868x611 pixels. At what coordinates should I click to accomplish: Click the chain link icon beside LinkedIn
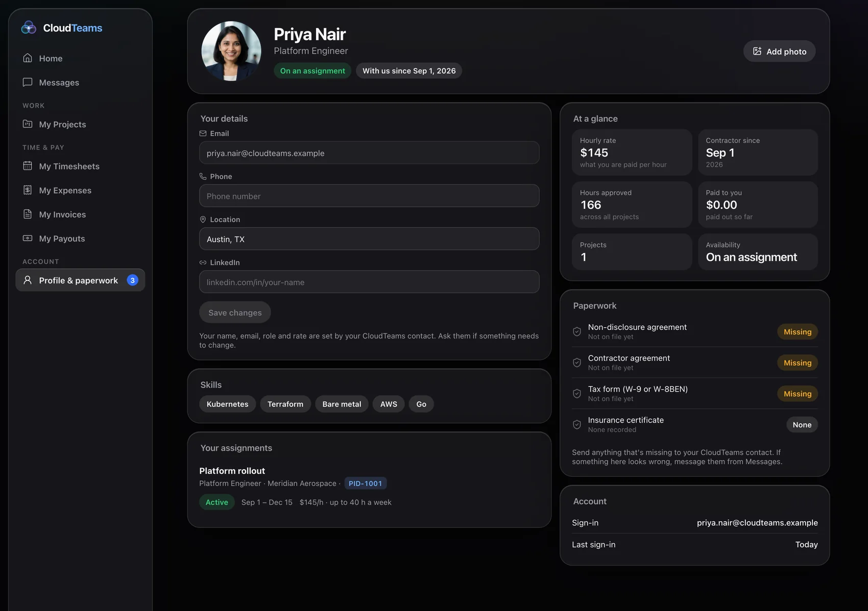click(203, 262)
